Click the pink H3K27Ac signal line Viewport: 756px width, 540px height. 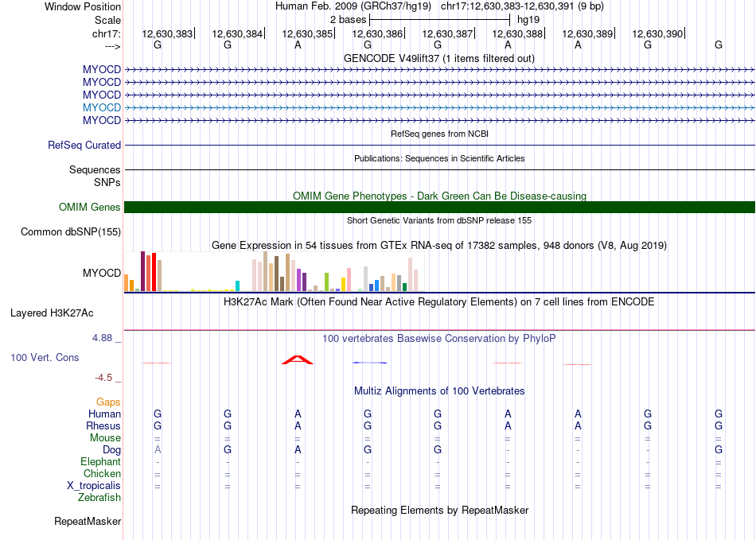point(439,330)
